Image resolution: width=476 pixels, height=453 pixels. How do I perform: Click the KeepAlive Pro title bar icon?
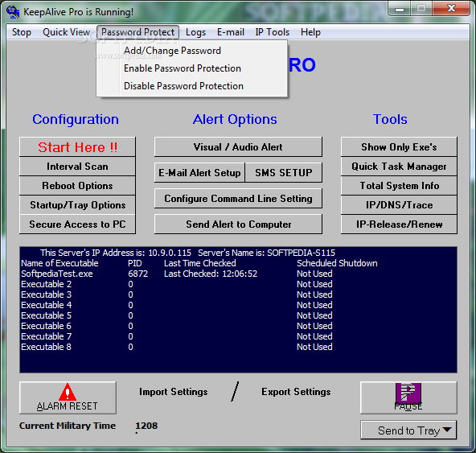pos(13,12)
